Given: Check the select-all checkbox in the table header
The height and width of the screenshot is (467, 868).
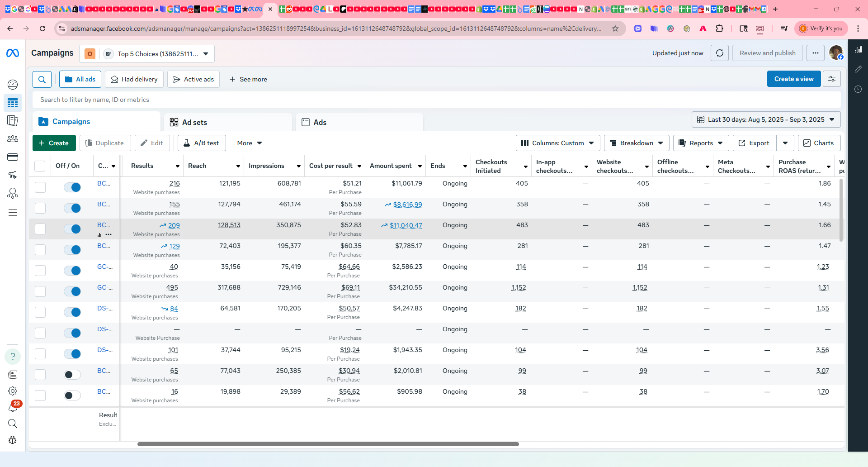Looking at the screenshot, I should tap(40, 166).
